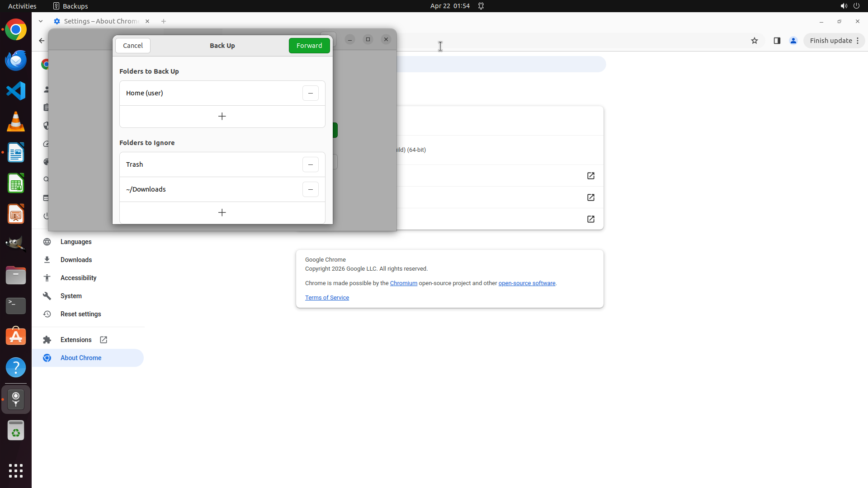The width and height of the screenshot is (868, 488).
Task: Remove ~/Downloads from ignored folders
Action: [x=310, y=189]
